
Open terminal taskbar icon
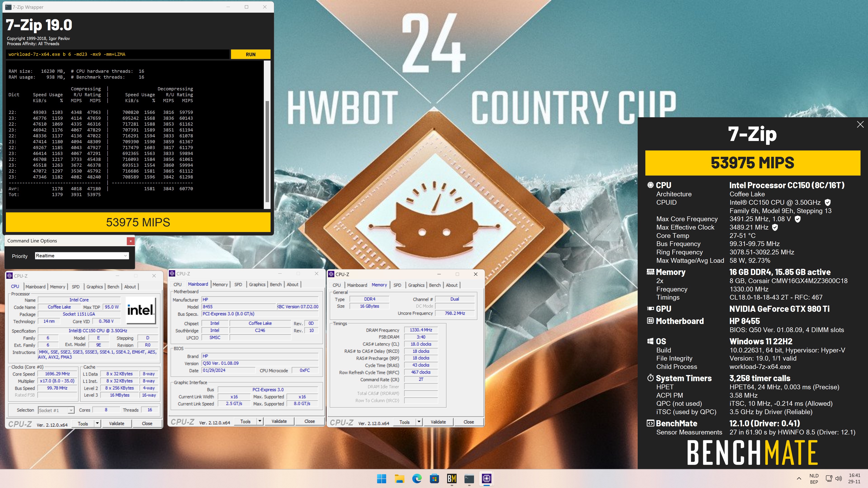[469, 479]
